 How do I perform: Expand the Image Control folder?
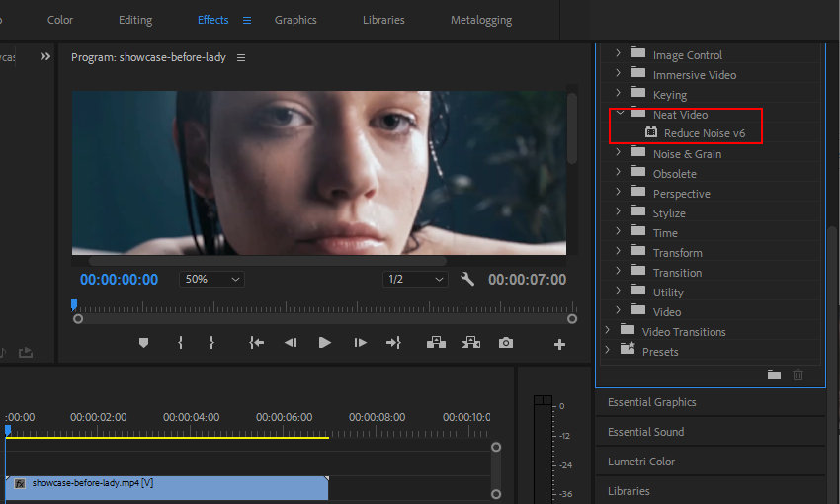[x=619, y=53]
